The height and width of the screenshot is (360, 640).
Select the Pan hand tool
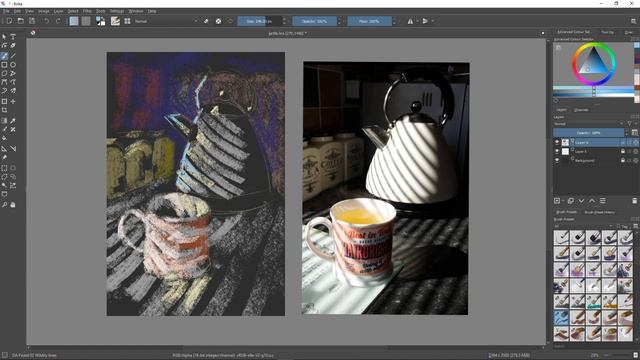(x=13, y=204)
